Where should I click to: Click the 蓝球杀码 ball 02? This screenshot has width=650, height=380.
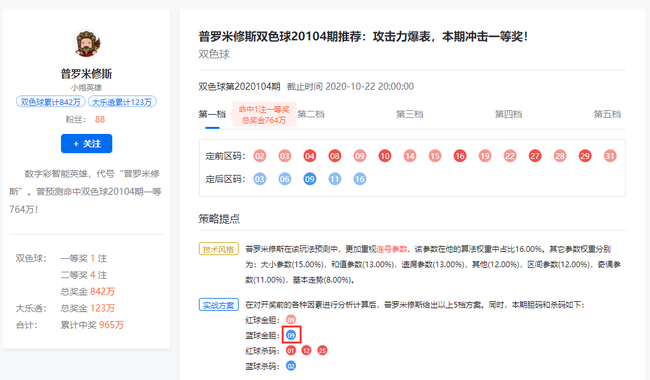click(291, 366)
